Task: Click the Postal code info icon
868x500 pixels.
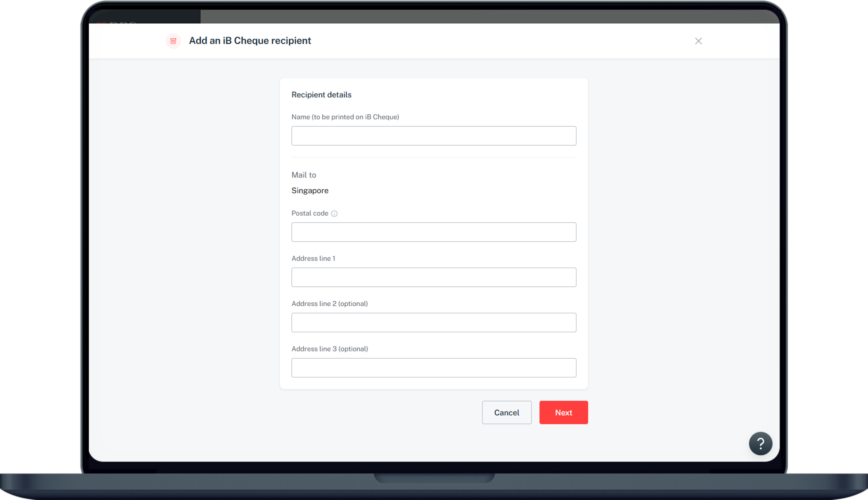Action: pos(334,213)
